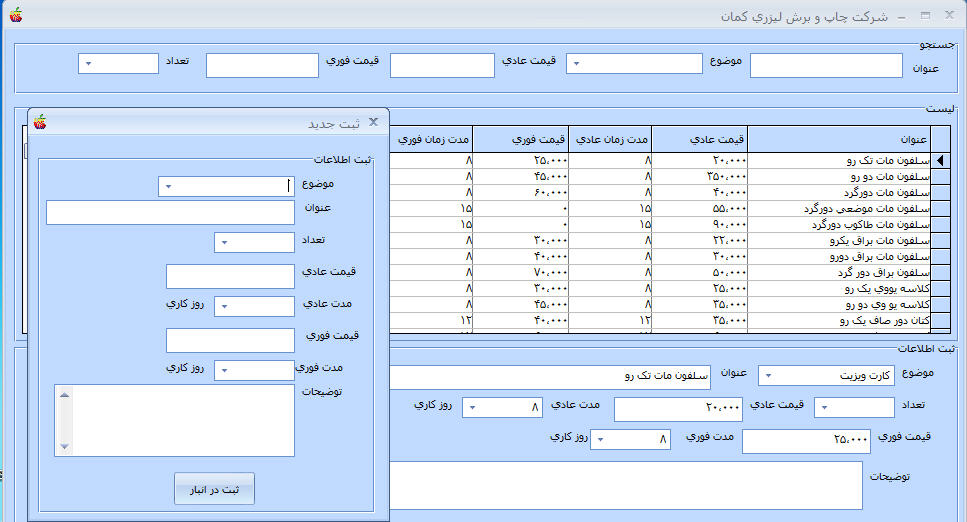Click the قیمت فوری search input field
The image size is (967, 522).
(262, 65)
